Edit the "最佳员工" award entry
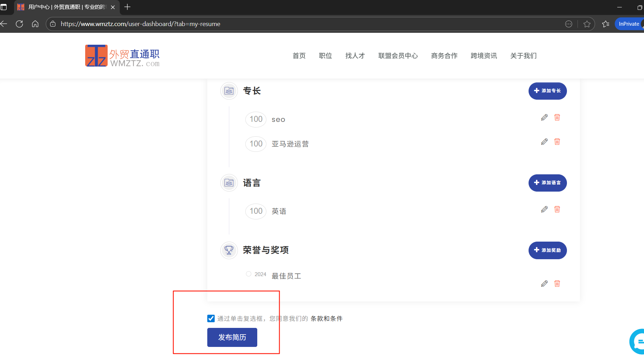Image resolution: width=644 pixels, height=361 pixels. (x=544, y=284)
